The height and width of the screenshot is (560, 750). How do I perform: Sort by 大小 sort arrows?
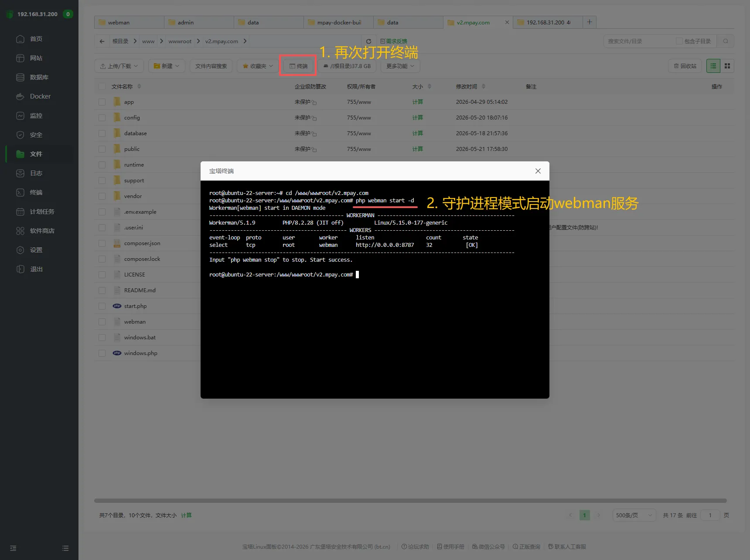click(x=430, y=86)
